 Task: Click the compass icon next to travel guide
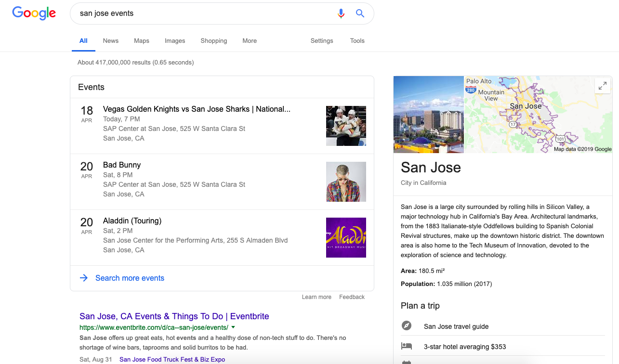[x=407, y=325]
